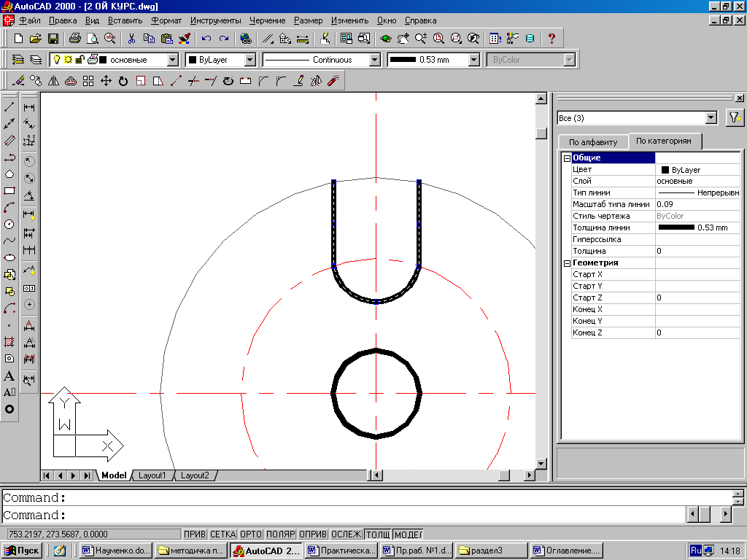
Task: Activate the Rotate tool
Action: pyautogui.click(x=123, y=80)
